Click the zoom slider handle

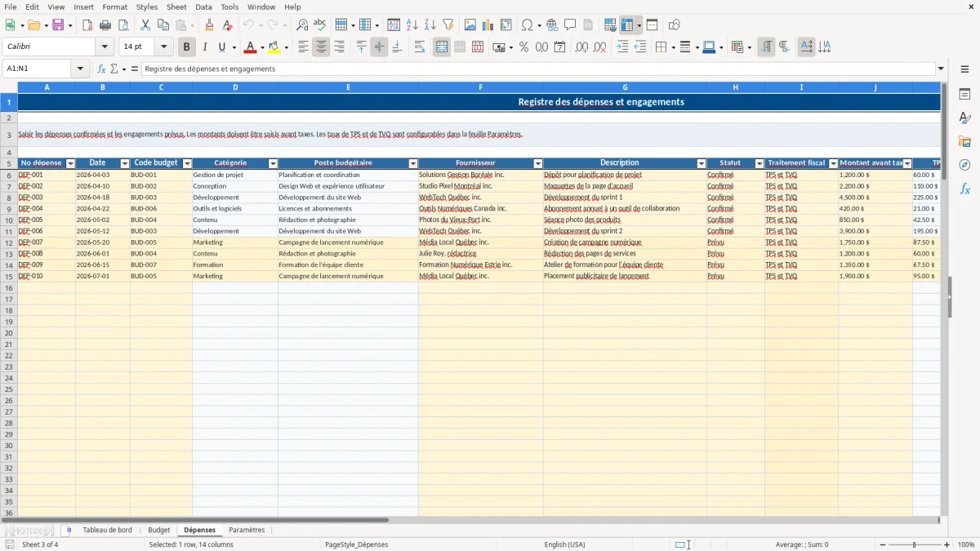(x=915, y=544)
